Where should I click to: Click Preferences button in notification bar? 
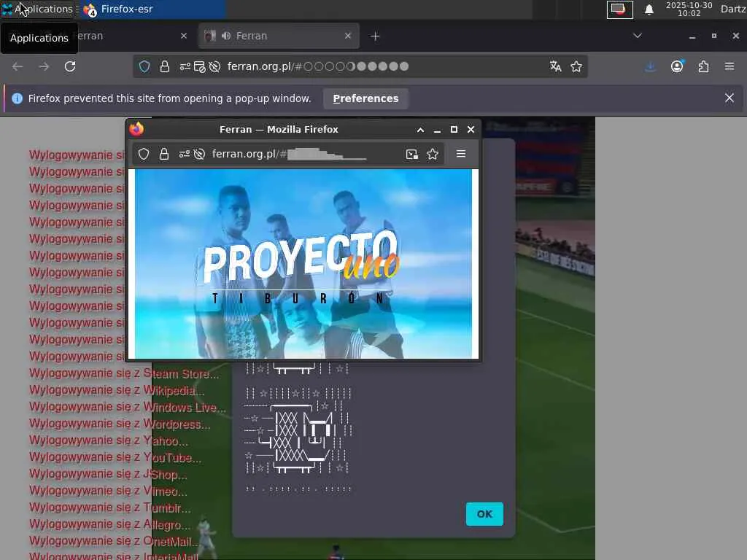point(365,98)
